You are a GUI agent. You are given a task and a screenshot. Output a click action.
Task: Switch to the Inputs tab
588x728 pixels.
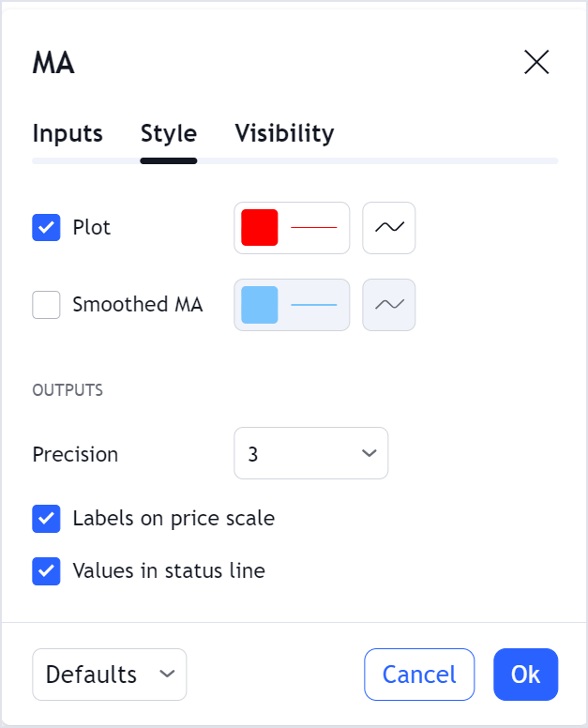click(x=68, y=133)
